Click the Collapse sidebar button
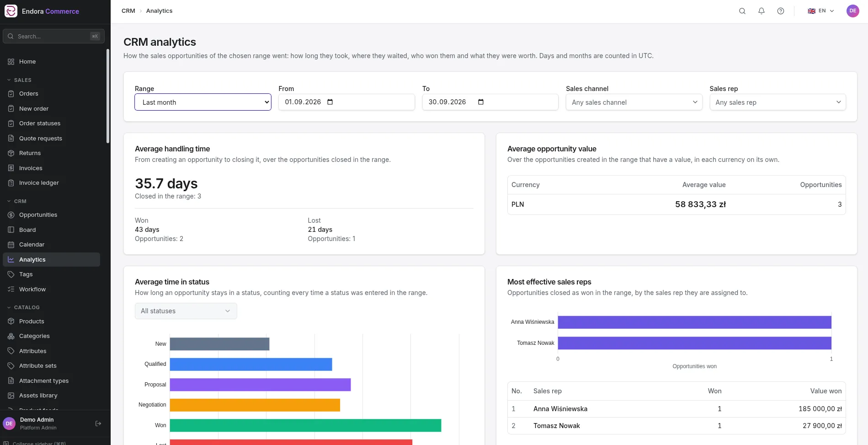This screenshot has width=868, height=445. [35, 443]
